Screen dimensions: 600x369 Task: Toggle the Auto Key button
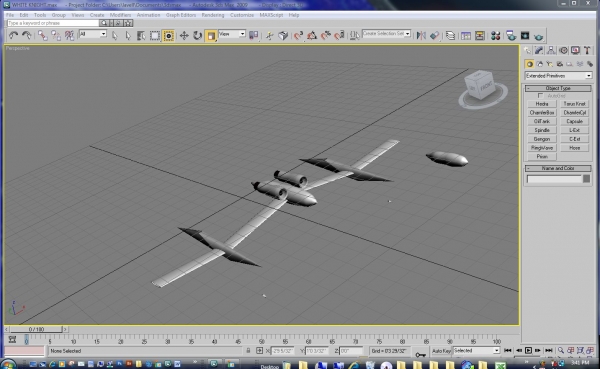pyautogui.click(x=442, y=351)
